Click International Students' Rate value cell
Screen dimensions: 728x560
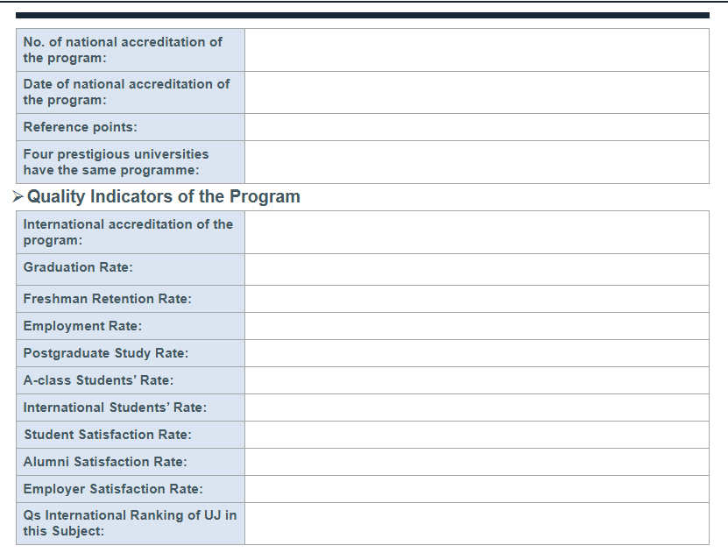476,408
